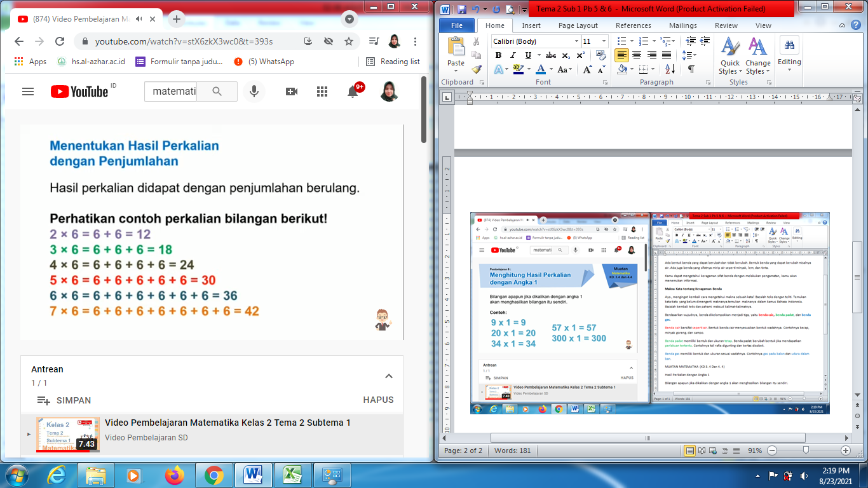Open YouTube notifications bell

tap(353, 91)
